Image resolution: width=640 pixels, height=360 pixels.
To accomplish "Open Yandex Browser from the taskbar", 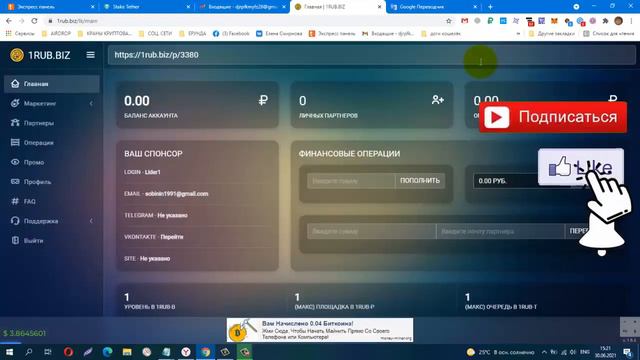I will [186, 352].
